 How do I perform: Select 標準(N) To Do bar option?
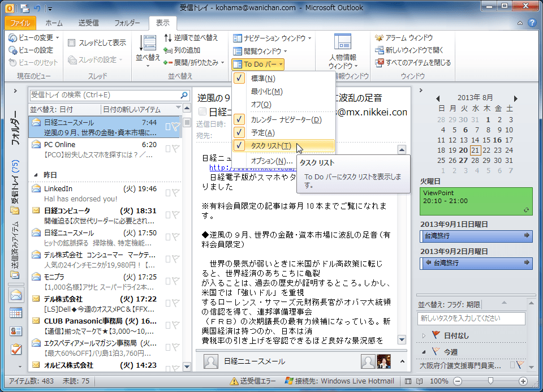pos(283,79)
